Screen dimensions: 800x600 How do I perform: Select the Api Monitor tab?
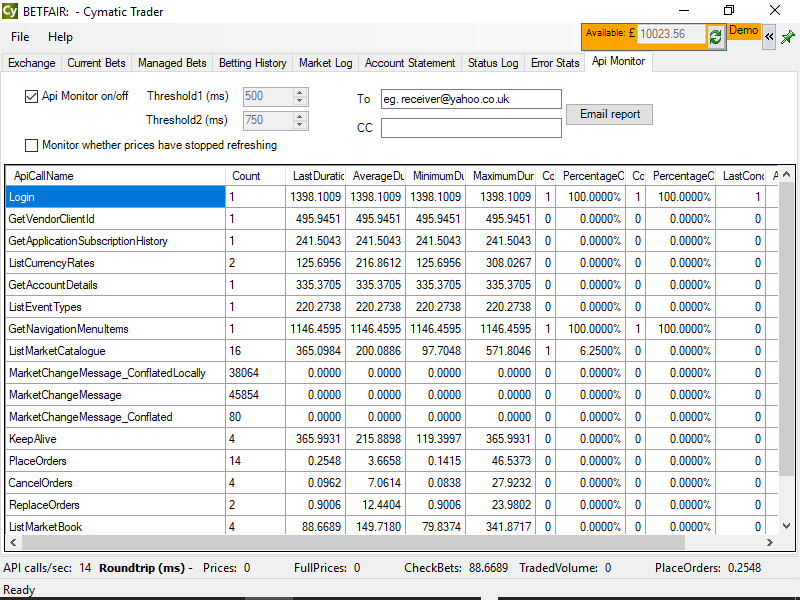coord(618,61)
